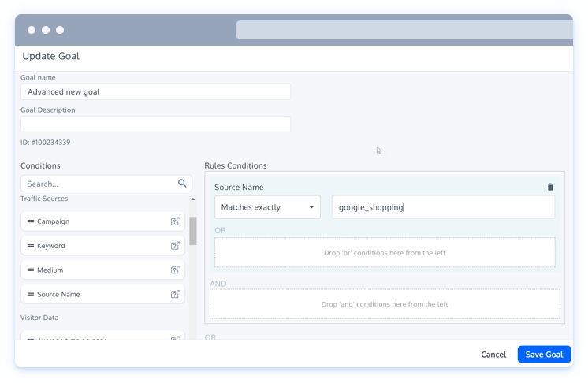Click the search magnifier icon in Conditions

[x=182, y=184]
